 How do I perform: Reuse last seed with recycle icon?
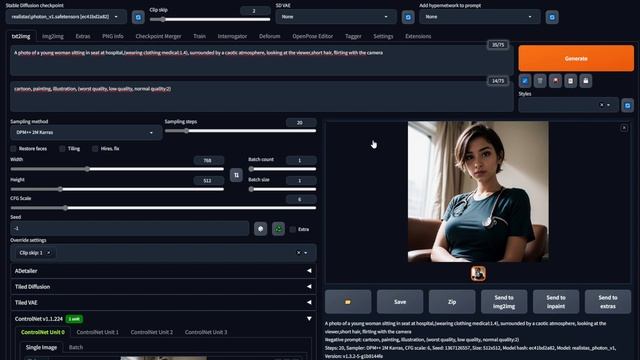pos(278,229)
